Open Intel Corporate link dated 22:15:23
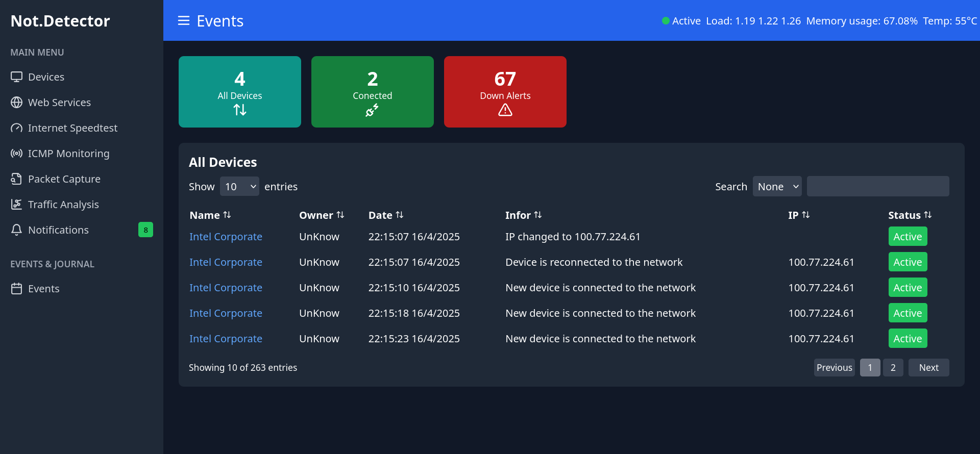The width and height of the screenshot is (980, 454). (x=226, y=338)
